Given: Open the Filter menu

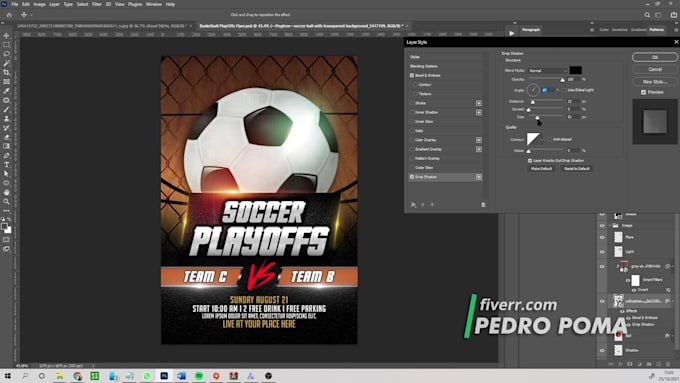Looking at the screenshot, I should (97, 4).
